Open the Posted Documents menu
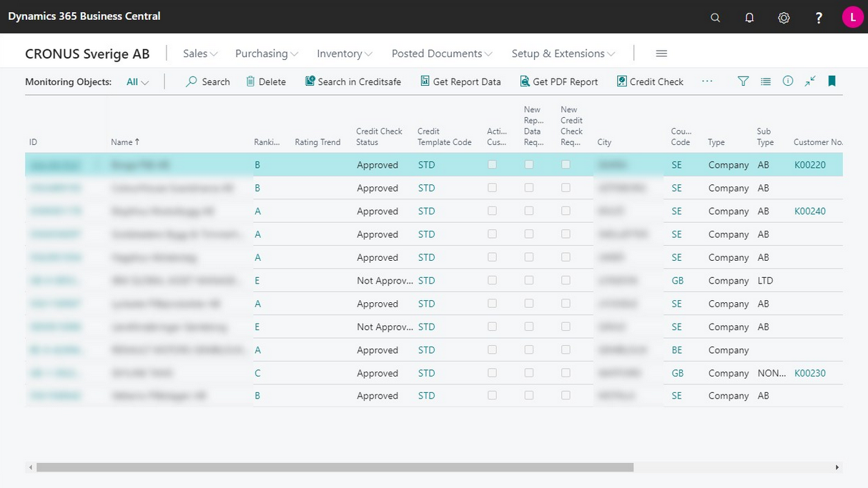868x488 pixels. [441, 54]
